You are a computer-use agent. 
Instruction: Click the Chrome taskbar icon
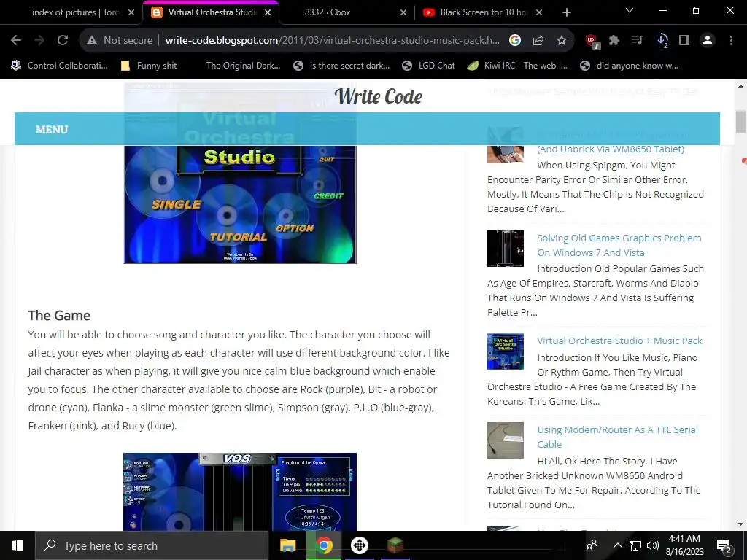324,545
